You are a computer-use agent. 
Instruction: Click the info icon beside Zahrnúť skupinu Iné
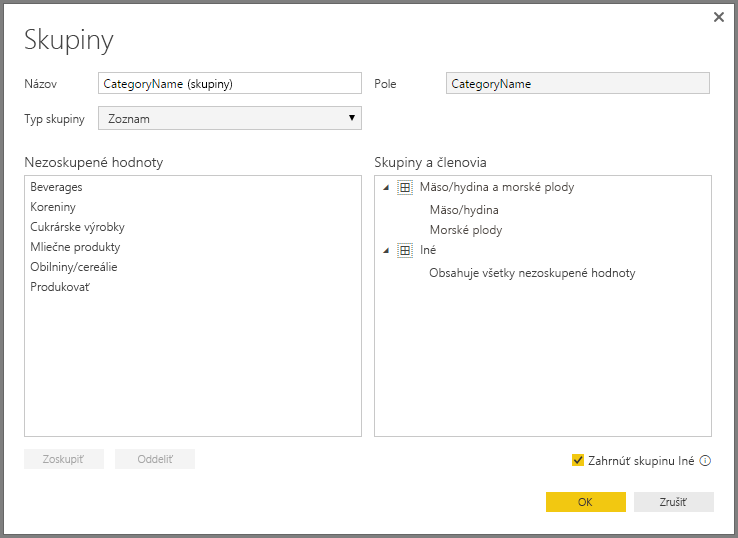pyautogui.click(x=705, y=461)
